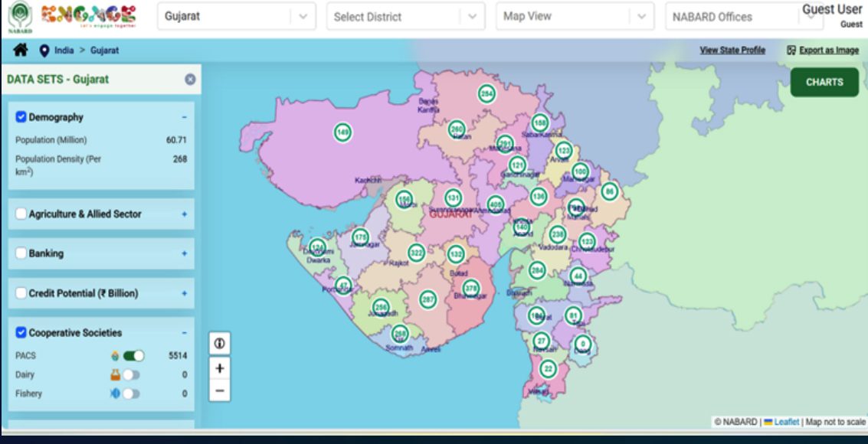Image resolution: width=868 pixels, height=444 pixels.
Task: Click the 254 marker on Banas Kantha
Action: click(486, 94)
